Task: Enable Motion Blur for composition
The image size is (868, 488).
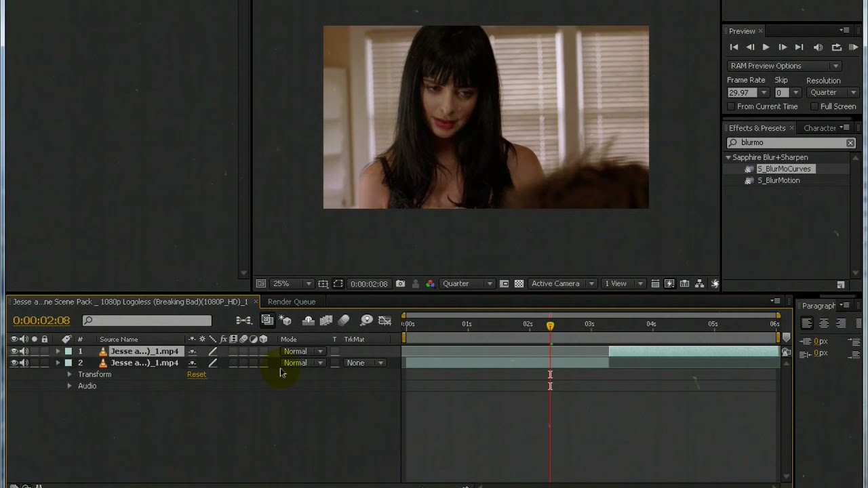Action: tap(344, 321)
